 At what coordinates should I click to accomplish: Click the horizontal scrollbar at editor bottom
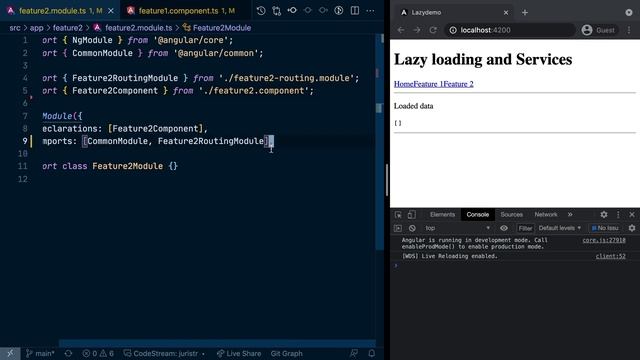[217, 343]
